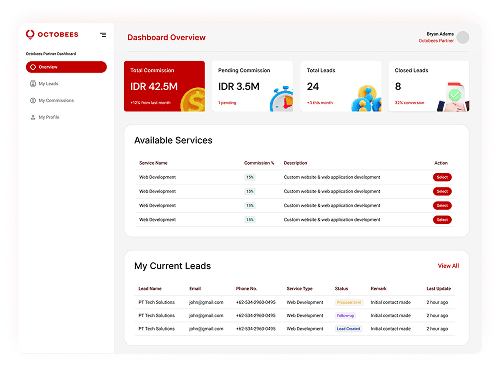Viewport: 499px width, 366px height.
Task: Select the second Web Development service row
Action: point(442,191)
